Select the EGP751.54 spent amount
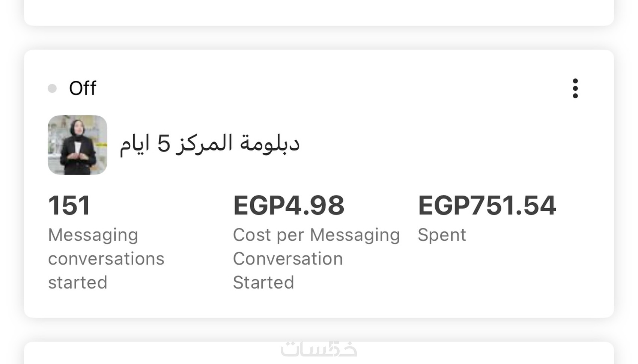Viewport: 638px width, 364px height. (x=487, y=206)
